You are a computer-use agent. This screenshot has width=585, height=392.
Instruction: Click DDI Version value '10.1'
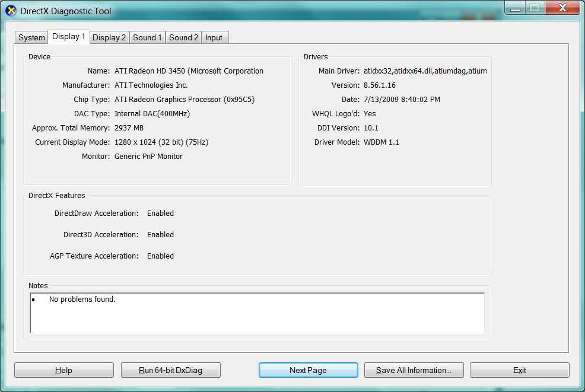(x=371, y=128)
